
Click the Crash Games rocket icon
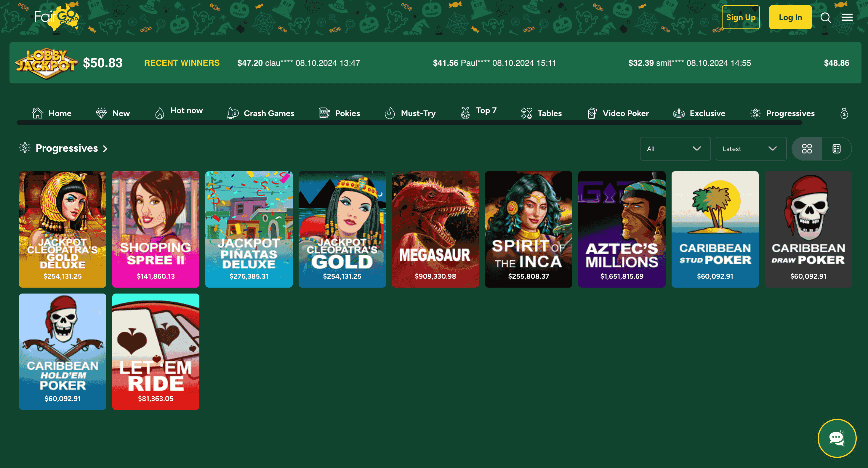[x=233, y=113]
